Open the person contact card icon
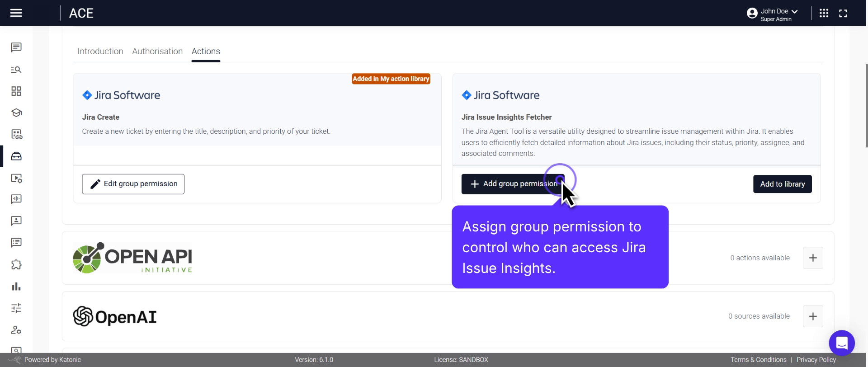Screen dimensions: 868x367 tap(16, 221)
